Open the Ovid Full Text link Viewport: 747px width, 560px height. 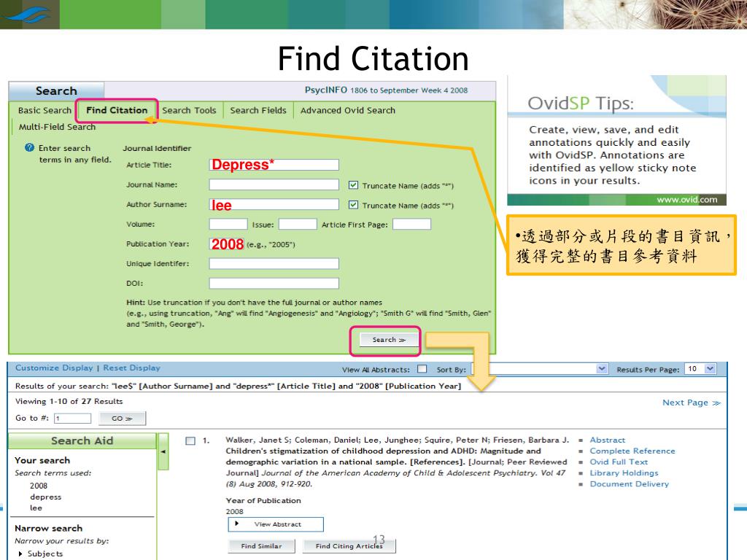(x=619, y=462)
